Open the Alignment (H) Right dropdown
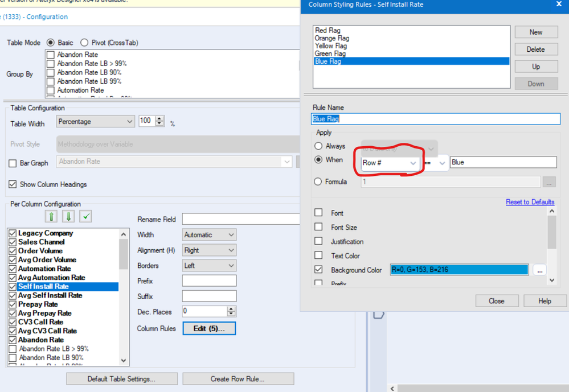Image resolution: width=569 pixels, height=392 pixels. [209, 250]
